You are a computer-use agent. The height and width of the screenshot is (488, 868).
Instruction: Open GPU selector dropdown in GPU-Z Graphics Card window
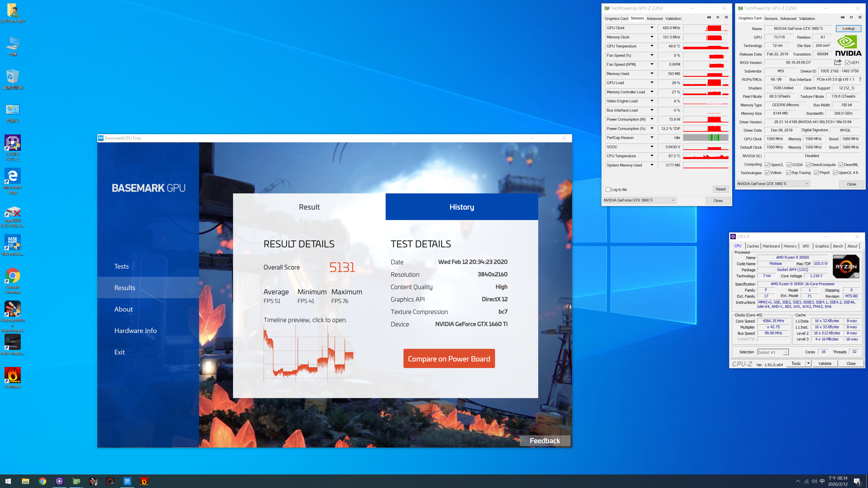pyautogui.click(x=773, y=183)
